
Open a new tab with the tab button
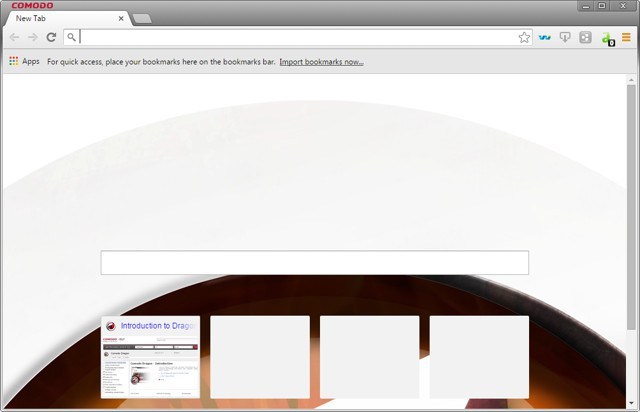(x=142, y=19)
